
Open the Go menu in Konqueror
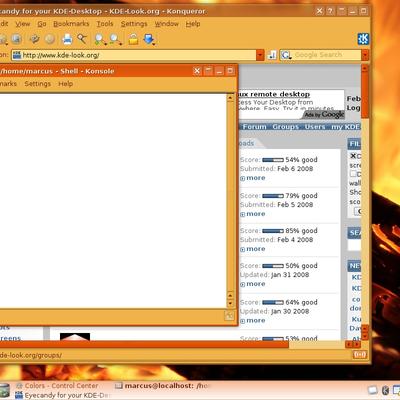(x=42, y=24)
